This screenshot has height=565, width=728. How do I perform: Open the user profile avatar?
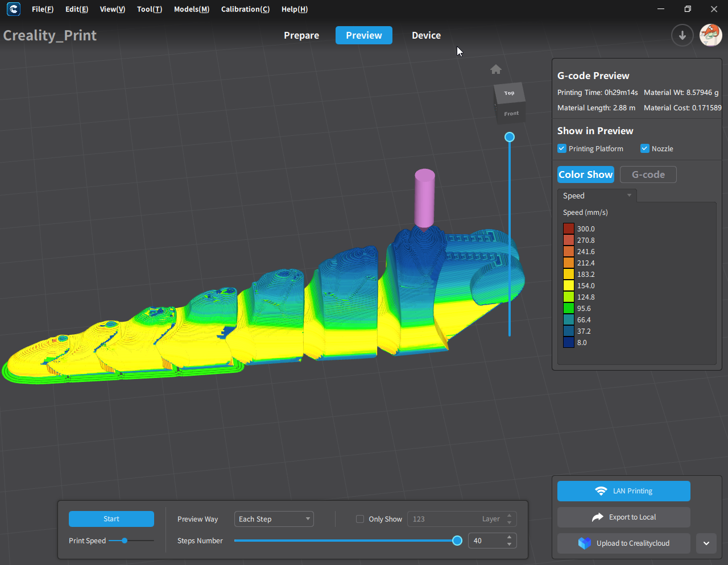click(710, 35)
